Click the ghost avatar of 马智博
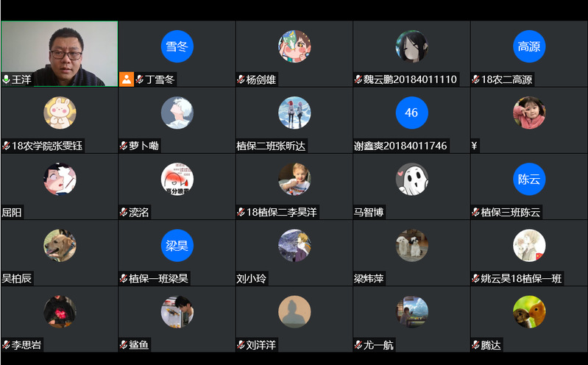 (x=412, y=179)
